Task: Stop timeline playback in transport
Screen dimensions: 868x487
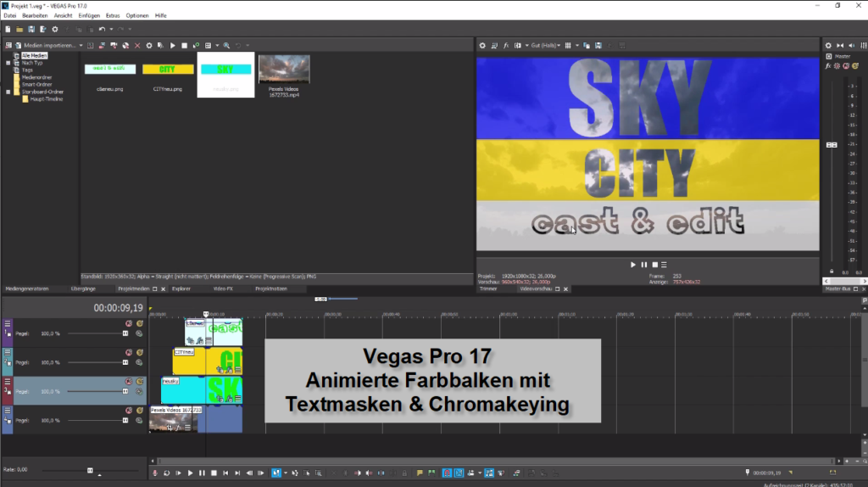Action: click(214, 473)
